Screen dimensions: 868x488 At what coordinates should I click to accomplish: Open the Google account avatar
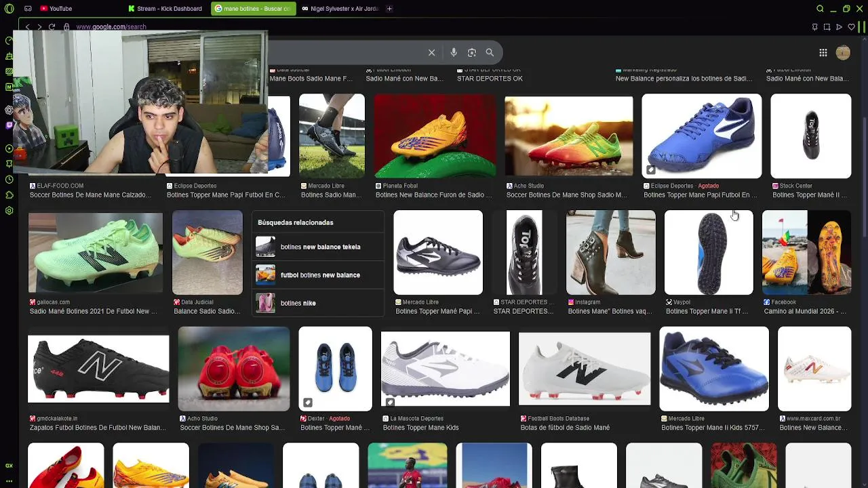click(x=843, y=53)
